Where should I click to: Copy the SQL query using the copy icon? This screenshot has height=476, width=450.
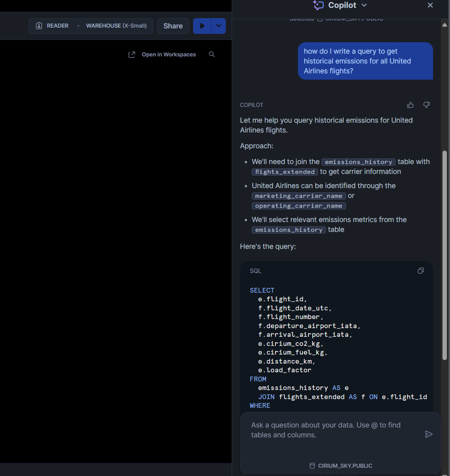421,271
